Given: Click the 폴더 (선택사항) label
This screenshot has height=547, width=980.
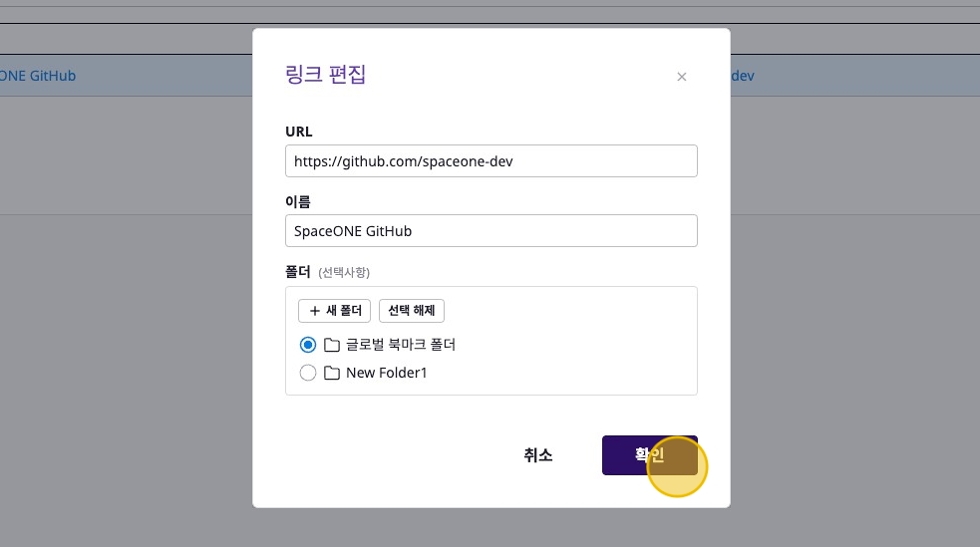Looking at the screenshot, I should tap(326, 272).
